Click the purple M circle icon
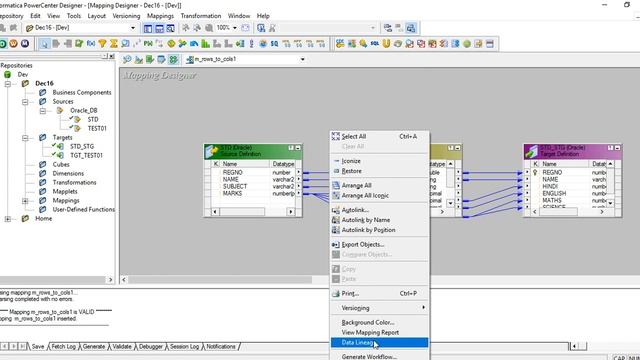The height and width of the screenshot is (360, 640). [x=24, y=43]
